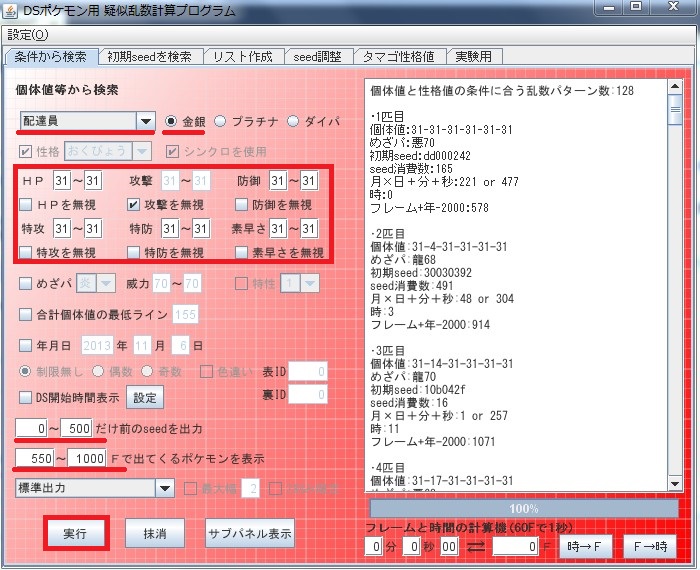Viewport: 700px width, 570px height.
Task: Expand the 標準出力 output dropdown
Action: pos(164,488)
